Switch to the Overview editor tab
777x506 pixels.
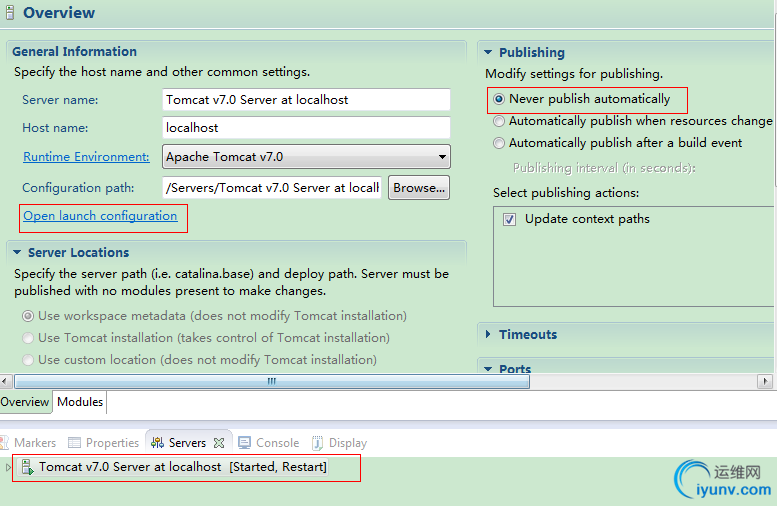25,401
